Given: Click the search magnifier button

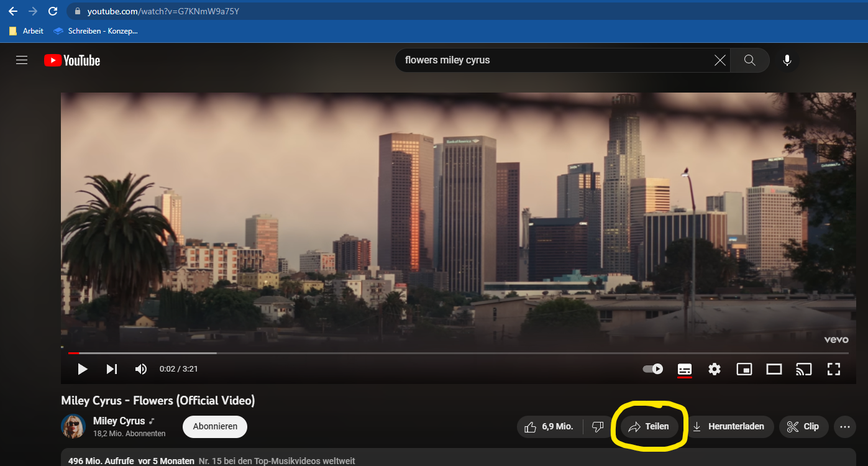Looking at the screenshot, I should (x=749, y=60).
